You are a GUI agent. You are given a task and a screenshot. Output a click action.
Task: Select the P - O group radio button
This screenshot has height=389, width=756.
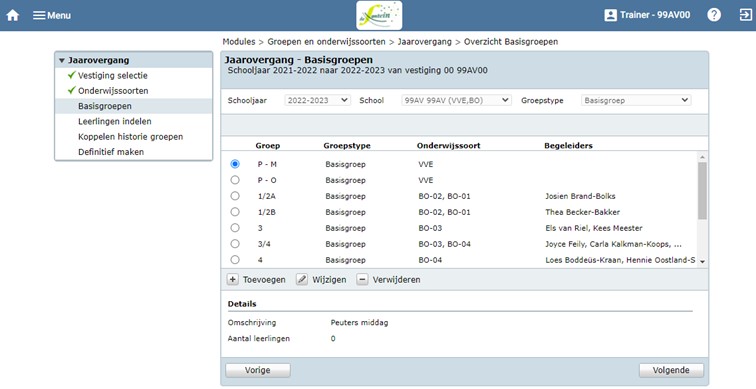[x=235, y=180]
